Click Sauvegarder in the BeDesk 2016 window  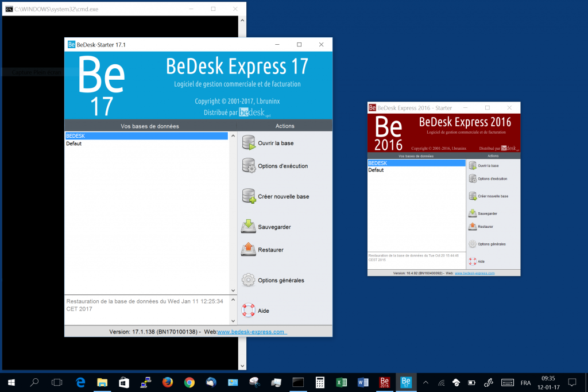pyautogui.click(x=483, y=214)
